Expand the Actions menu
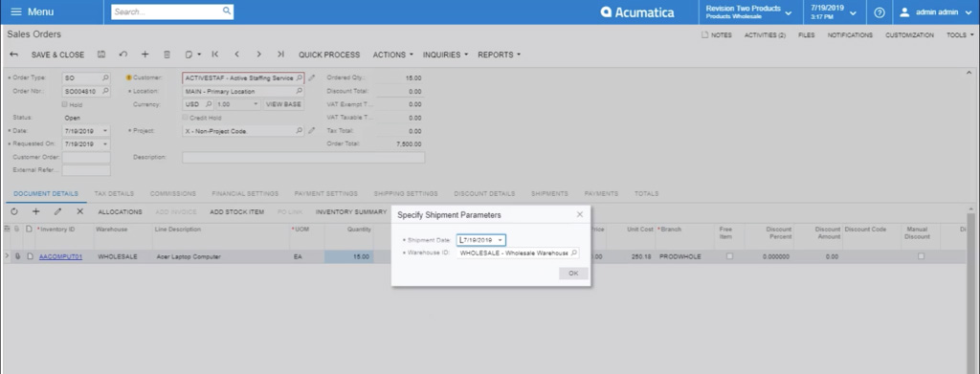The width and height of the screenshot is (980, 374). tap(393, 55)
